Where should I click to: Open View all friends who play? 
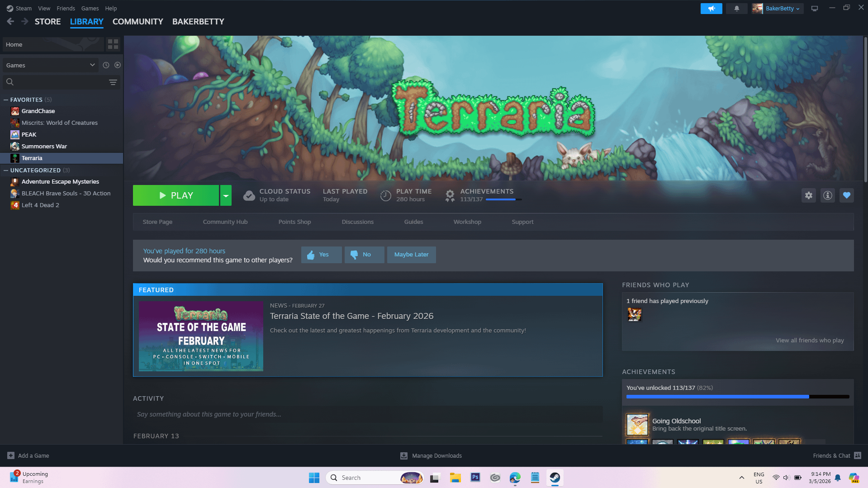click(x=809, y=341)
